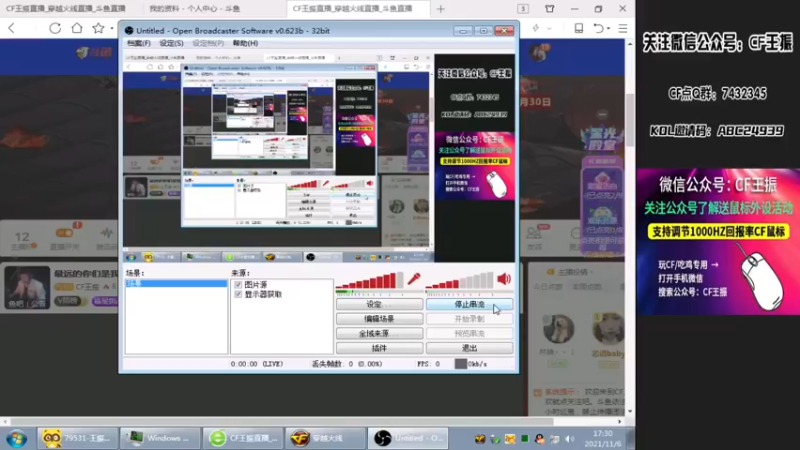
Task: Click the browser undo-close arrow icon
Action: pos(598,28)
